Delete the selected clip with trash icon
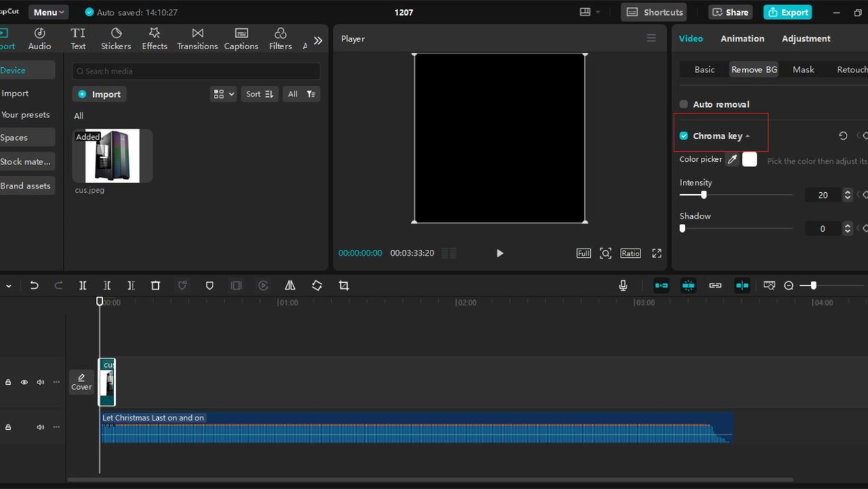The height and width of the screenshot is (489, 868). point(156,285)
